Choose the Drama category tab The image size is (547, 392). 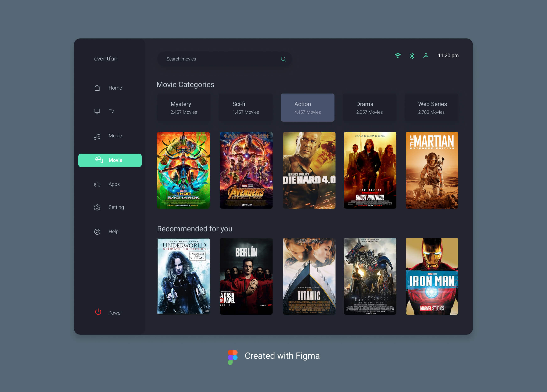[369, 108]
